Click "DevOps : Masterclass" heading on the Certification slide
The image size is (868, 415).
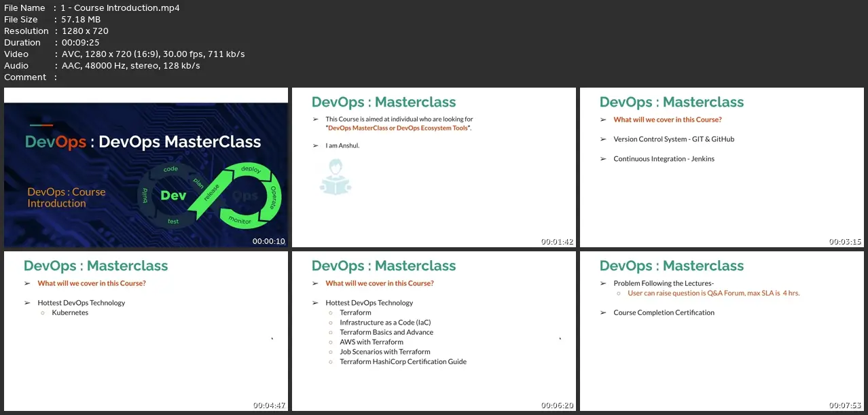pos(672,266)
